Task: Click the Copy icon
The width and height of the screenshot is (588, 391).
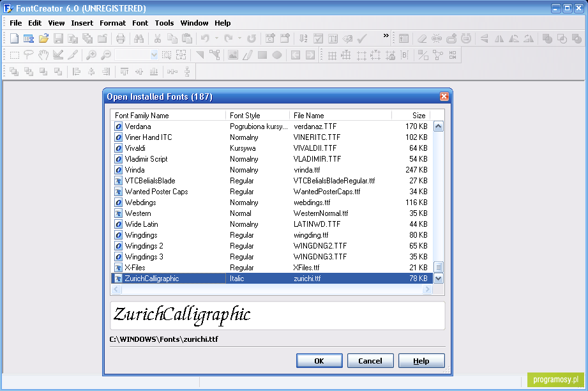Action: click(x=172, y=38)
